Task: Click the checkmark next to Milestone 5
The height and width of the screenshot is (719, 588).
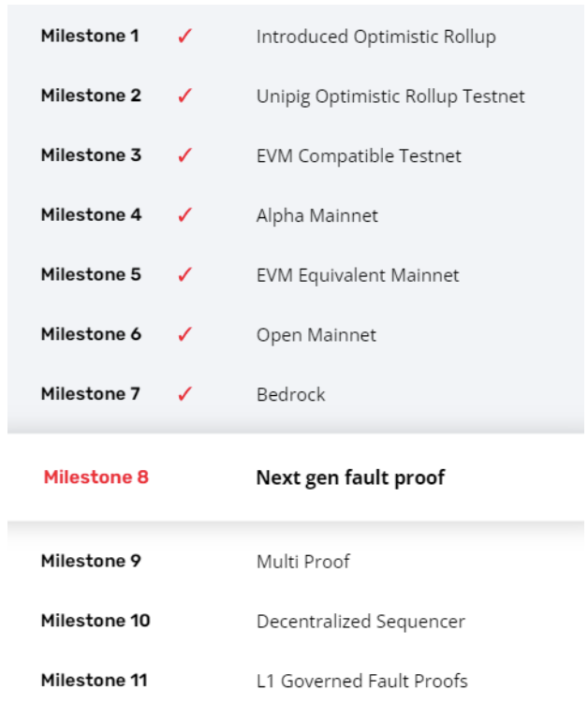Action: point(184,274)
